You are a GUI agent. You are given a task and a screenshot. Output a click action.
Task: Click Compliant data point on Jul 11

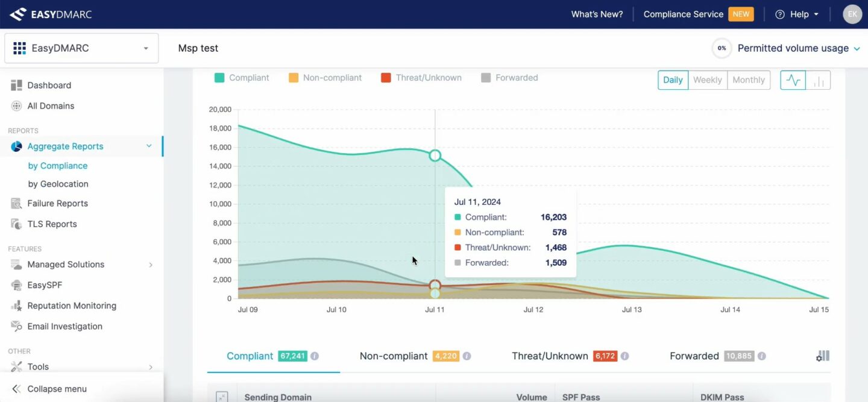[x=435, y=155]
